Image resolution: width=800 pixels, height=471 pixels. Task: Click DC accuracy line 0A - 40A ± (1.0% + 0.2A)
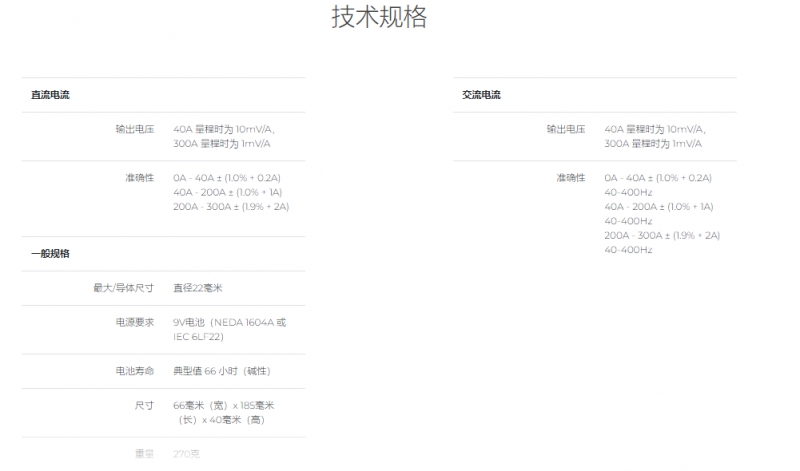coord(226,178)
